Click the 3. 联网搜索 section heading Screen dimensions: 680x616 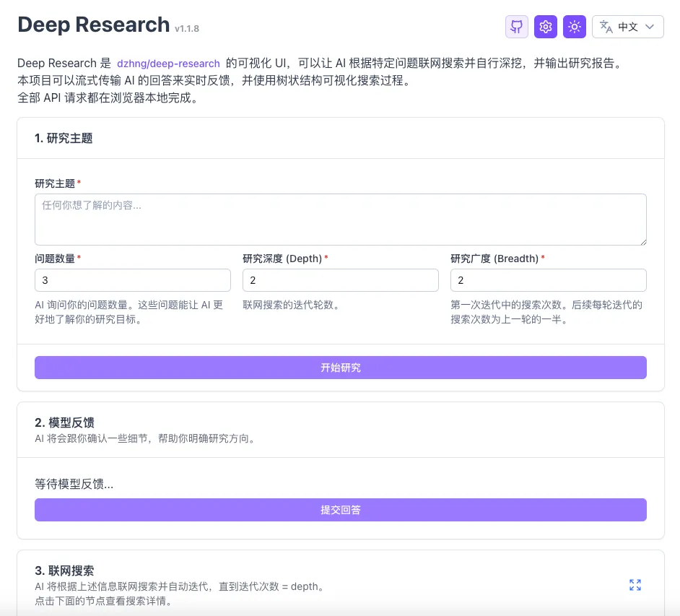tap(64, 571)
